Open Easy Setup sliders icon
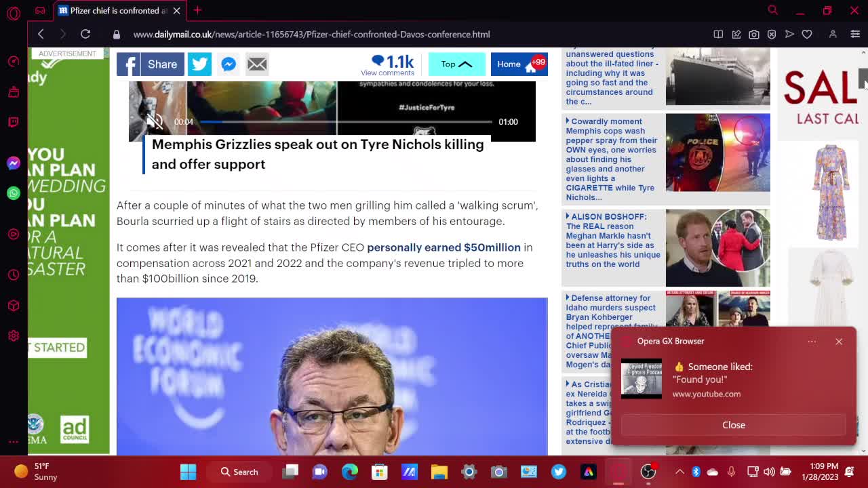Image resolution: width=868 pixels, height=488 pixels. 855,34
